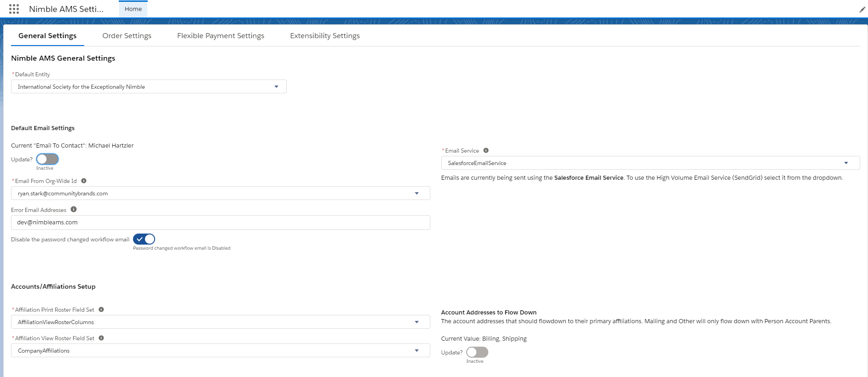Expand Affiliation Print Roster Field Set dropdown
The height and width of the screenshot is (377, 868).
[x=220, y=322]
